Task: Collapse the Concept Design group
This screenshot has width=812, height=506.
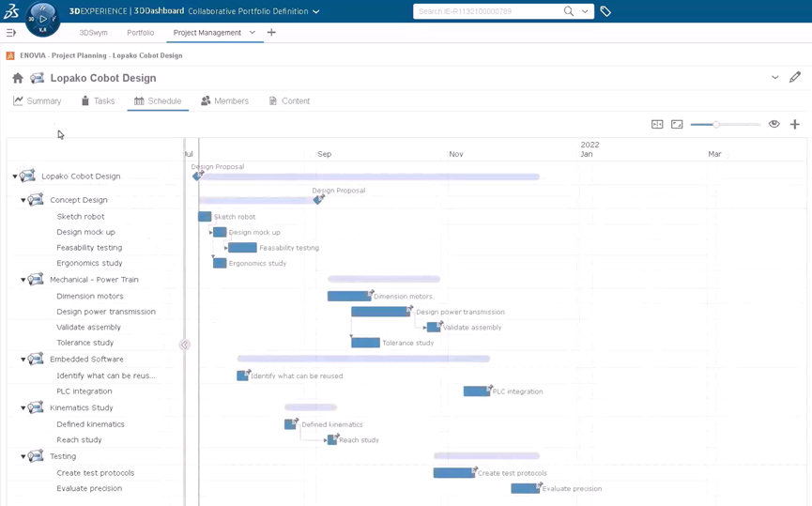Action: pyautogui.click(x=23, y=200)
